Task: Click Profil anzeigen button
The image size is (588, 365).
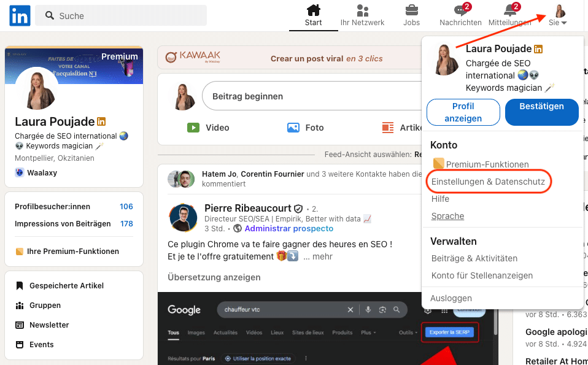Action: tap(463, 112)
